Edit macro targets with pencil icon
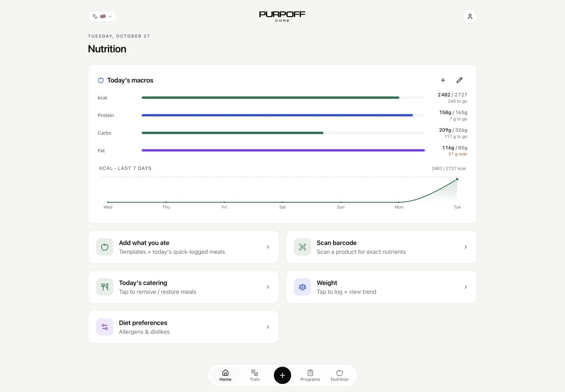The height and width of the screenshot is (392, 565). point(459,80)
